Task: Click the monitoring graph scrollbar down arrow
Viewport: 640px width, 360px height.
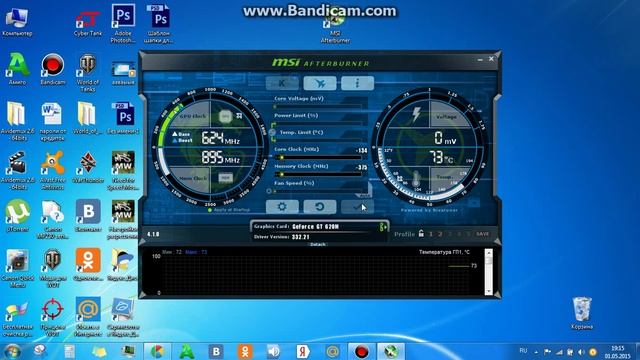Action: [489, 291]
